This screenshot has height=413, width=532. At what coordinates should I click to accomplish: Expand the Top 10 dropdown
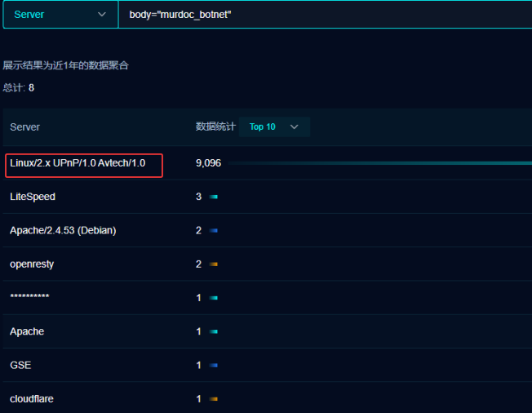274,127
